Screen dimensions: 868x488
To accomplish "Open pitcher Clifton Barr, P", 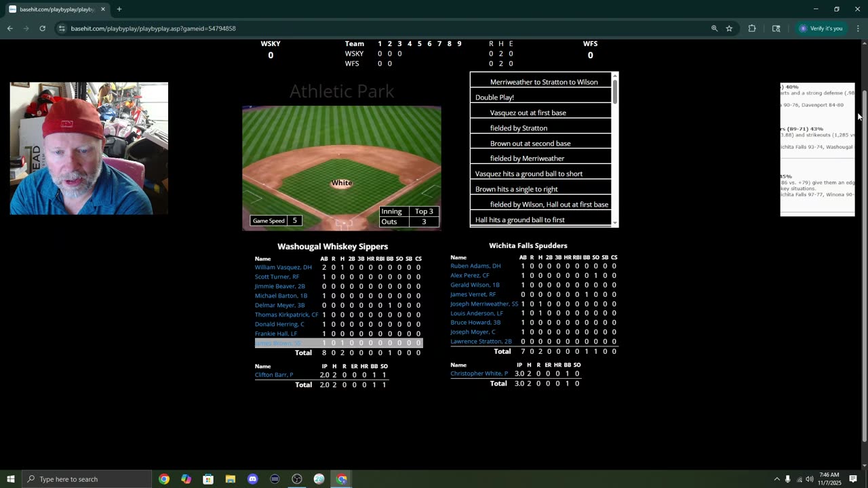I will tap(274, 375).
